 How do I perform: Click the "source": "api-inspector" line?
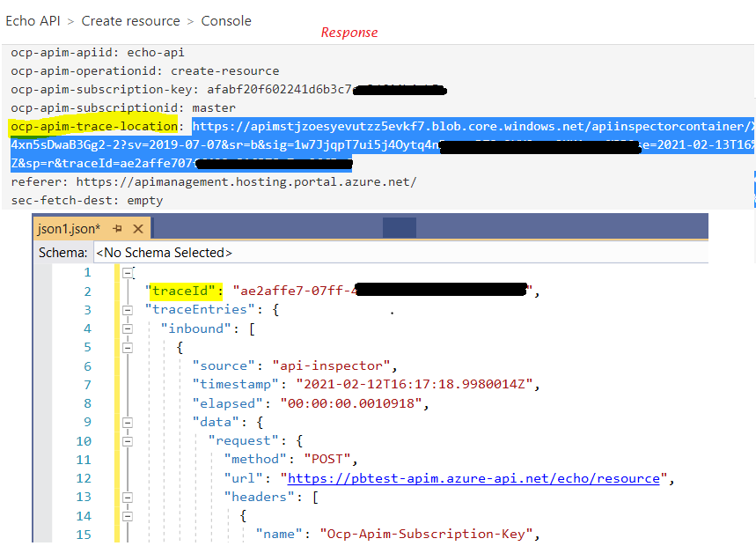[x=295, y=366]
